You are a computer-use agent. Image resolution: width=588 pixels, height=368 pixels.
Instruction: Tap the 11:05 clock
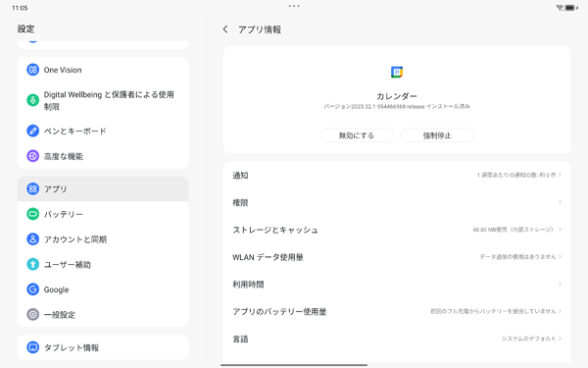(20, 8)
